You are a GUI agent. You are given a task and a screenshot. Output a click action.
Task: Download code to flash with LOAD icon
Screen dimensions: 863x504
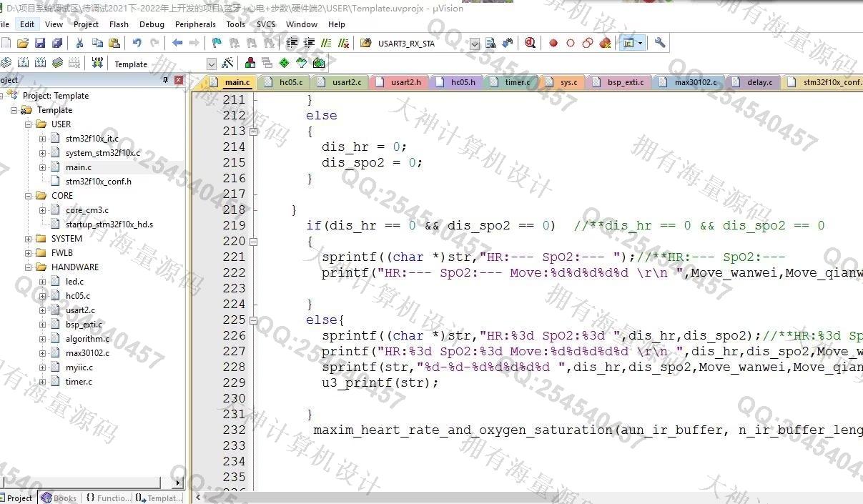pyautogui.click(x=97, y=63)
